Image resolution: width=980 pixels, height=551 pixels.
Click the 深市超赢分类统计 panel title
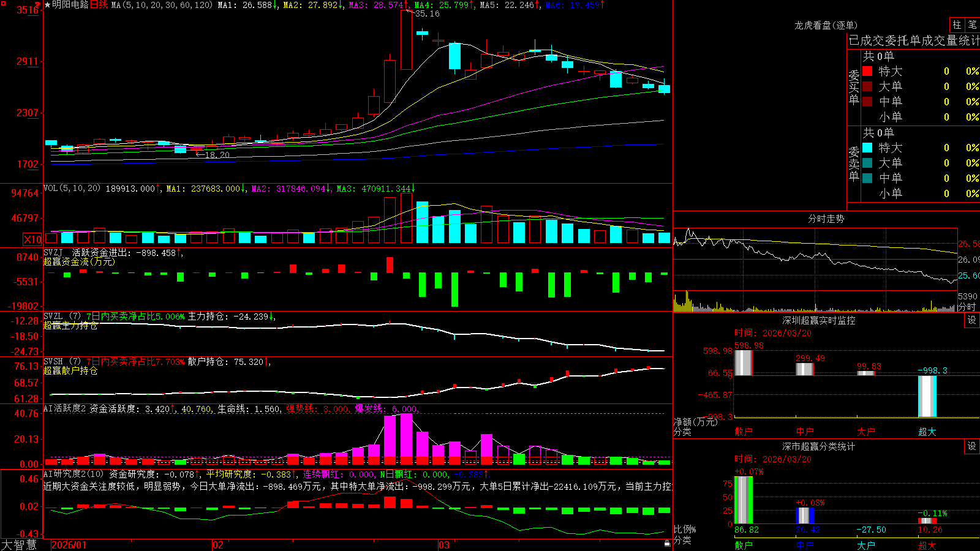(x=819, y=446)
